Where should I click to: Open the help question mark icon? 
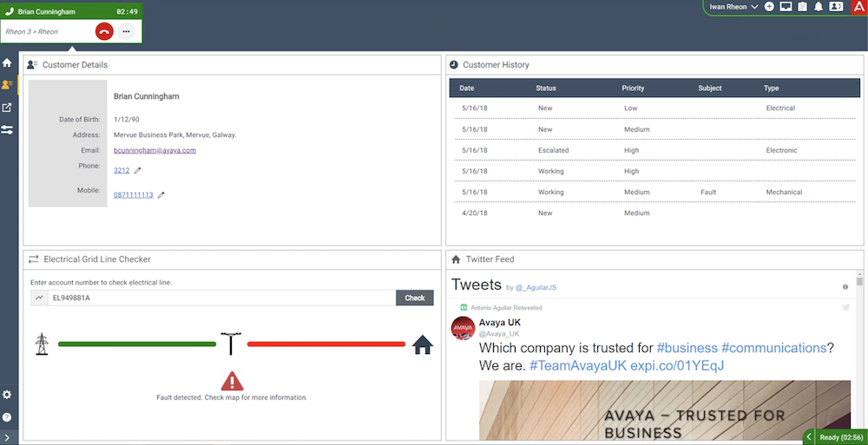7,416
